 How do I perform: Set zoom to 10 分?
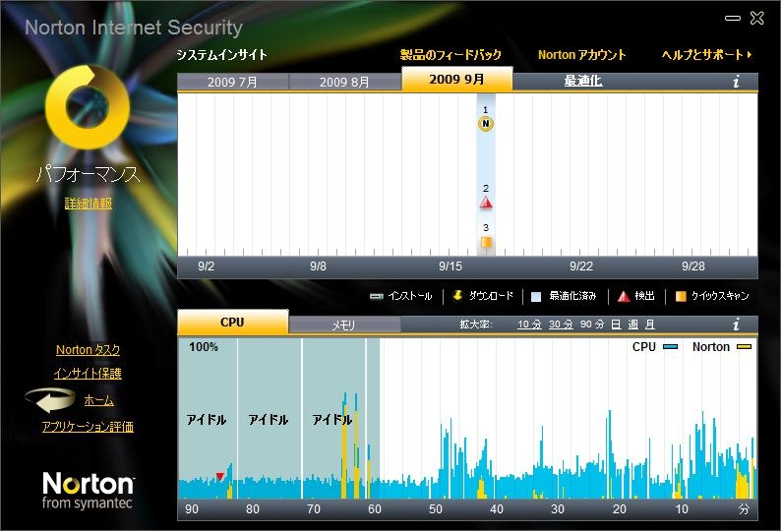pyautogui.click(x=529, y=325)
